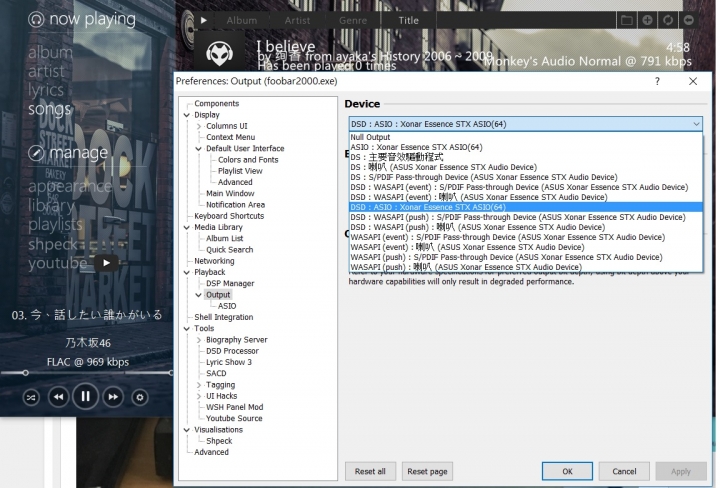This screenshot has height=488, width=720.
Task: Open the Device dropdown combo box
Action: coord(525,124)
